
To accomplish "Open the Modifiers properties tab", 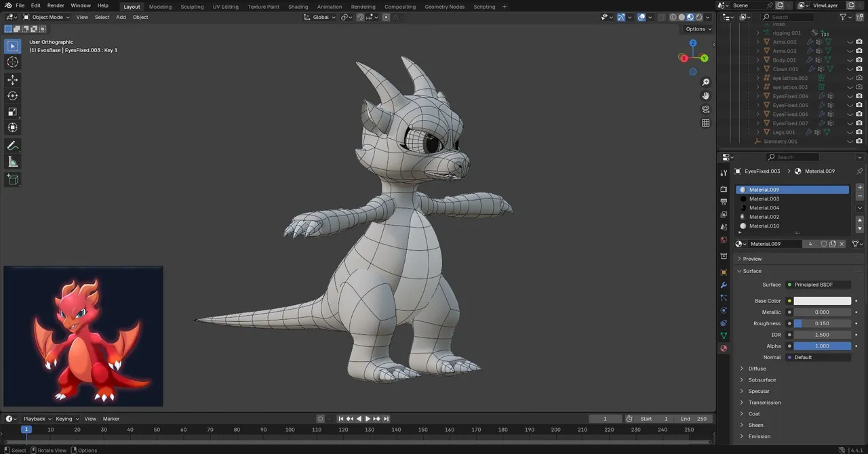I will pyautogui.click(x=724, y=285).
